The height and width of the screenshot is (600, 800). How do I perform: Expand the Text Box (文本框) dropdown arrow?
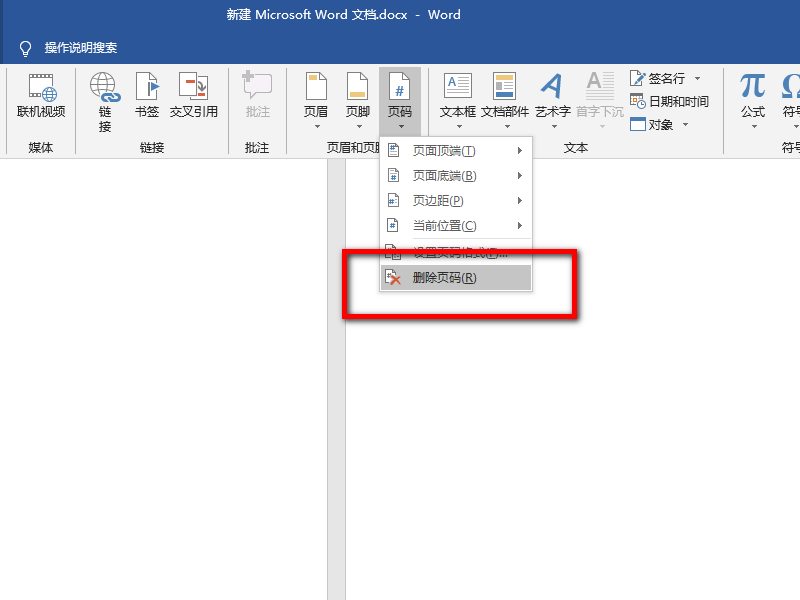(x=459, y=127)
